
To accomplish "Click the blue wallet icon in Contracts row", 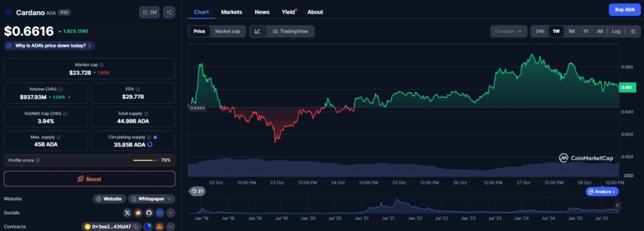I will tap(148, 227).
